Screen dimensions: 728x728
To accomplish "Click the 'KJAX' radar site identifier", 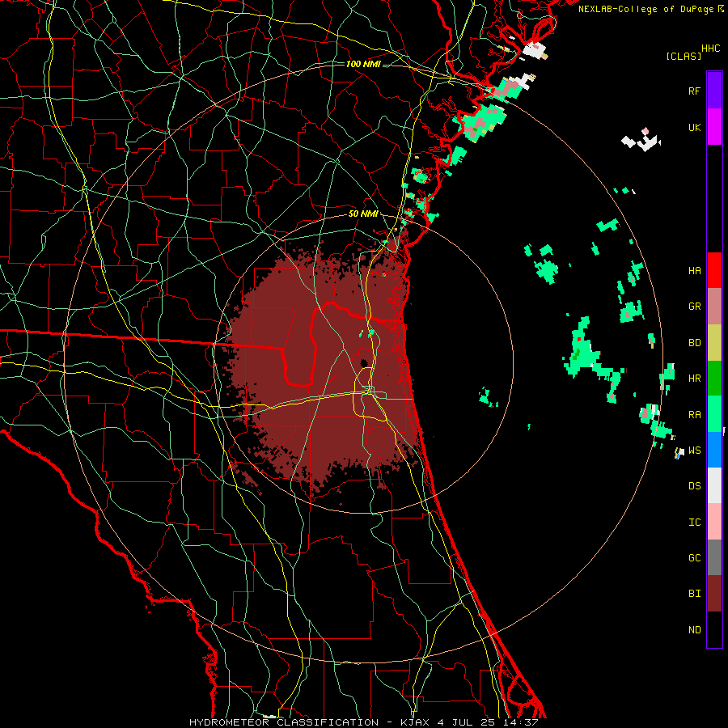I will point(415,722).
